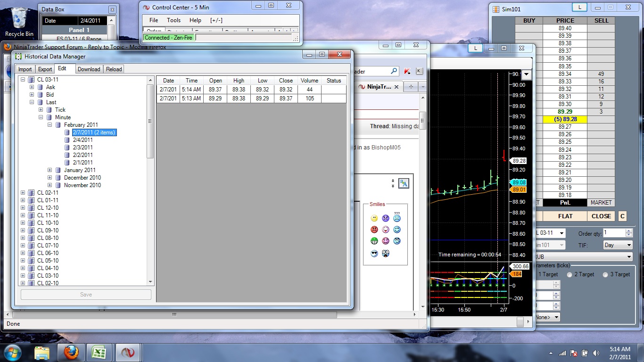
Task: Click the system tray volume icon
Action: (x=597, y=353)
